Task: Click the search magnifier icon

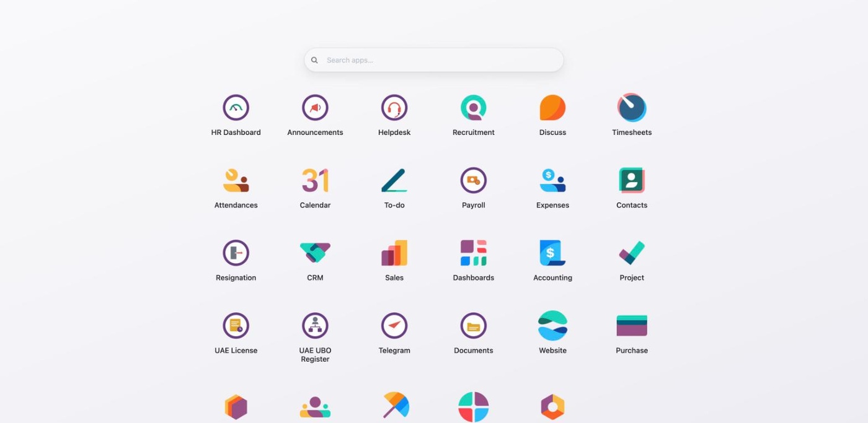Action: [314, 60]
